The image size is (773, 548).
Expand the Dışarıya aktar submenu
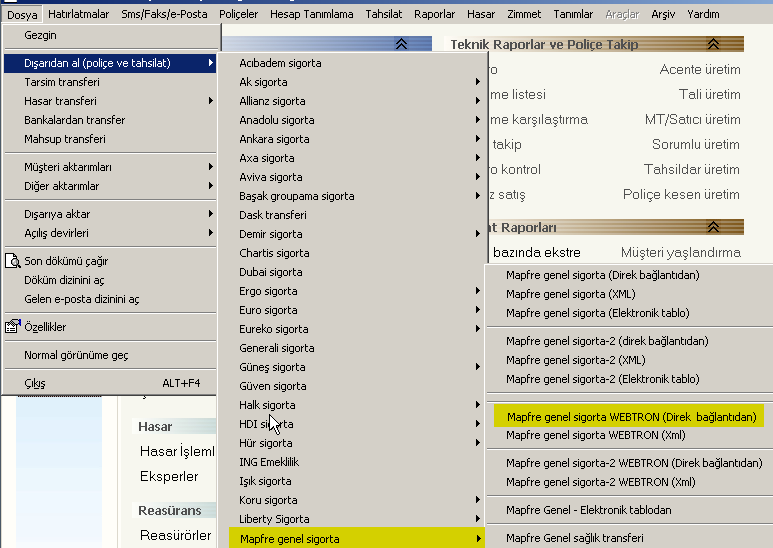click(57, 214)
